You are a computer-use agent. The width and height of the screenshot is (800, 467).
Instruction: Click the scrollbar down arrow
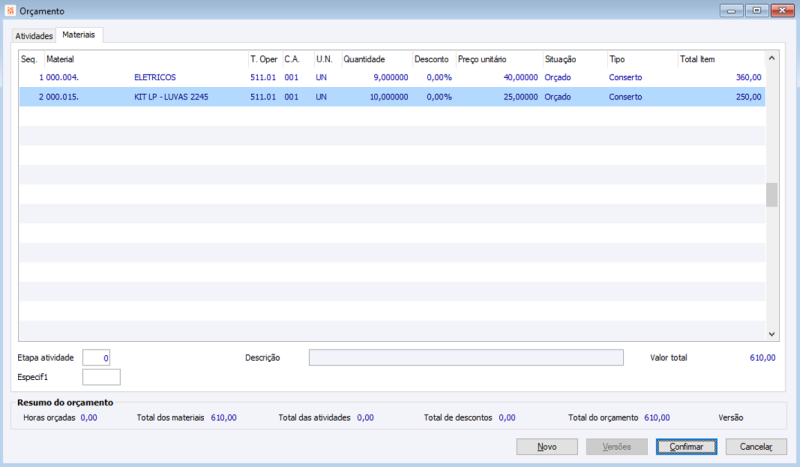(771, 334)
